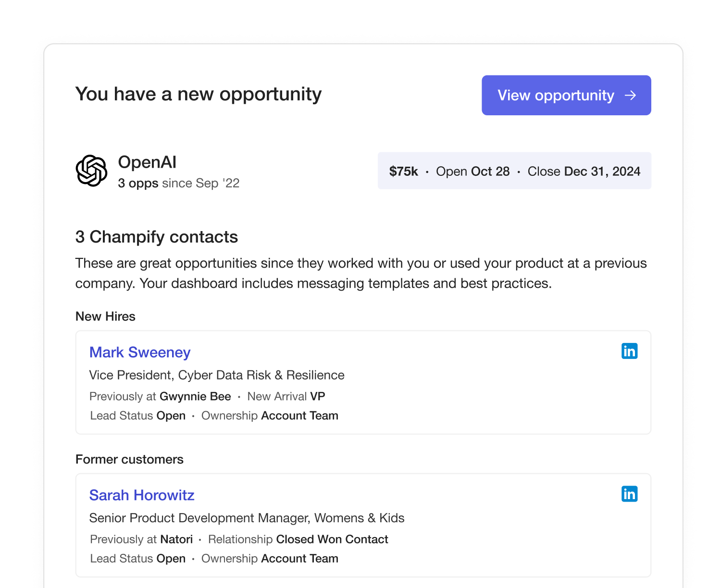Click the Open Oct 28 date
The width and height of the screenshot is (721, 588).
pos(472,171)
